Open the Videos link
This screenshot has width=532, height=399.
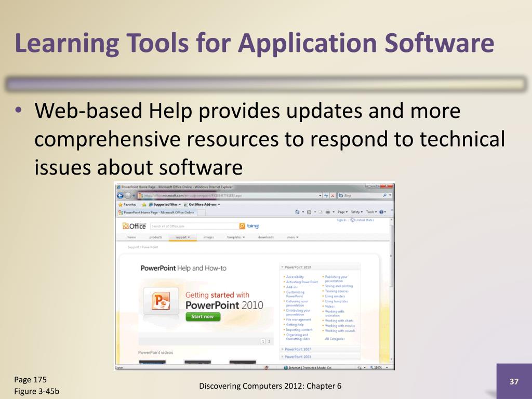pos(330,307)
